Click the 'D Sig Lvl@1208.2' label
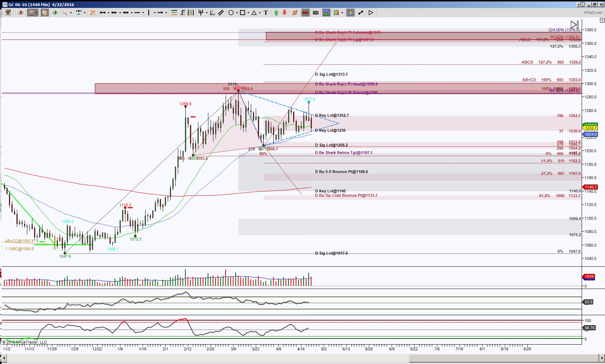Screen dimensions: 605x364 [331, 145]
